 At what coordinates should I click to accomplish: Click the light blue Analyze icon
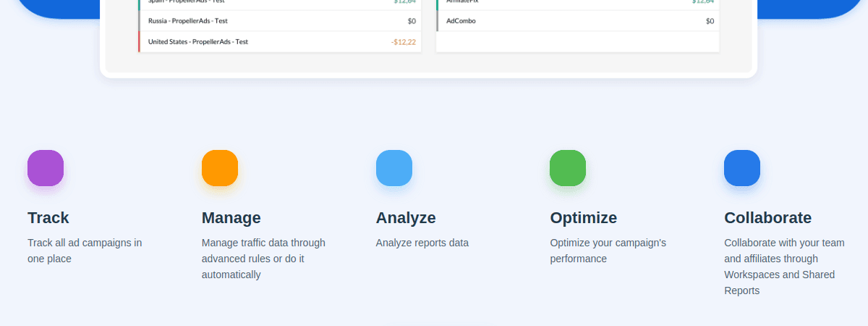(394, 168)
